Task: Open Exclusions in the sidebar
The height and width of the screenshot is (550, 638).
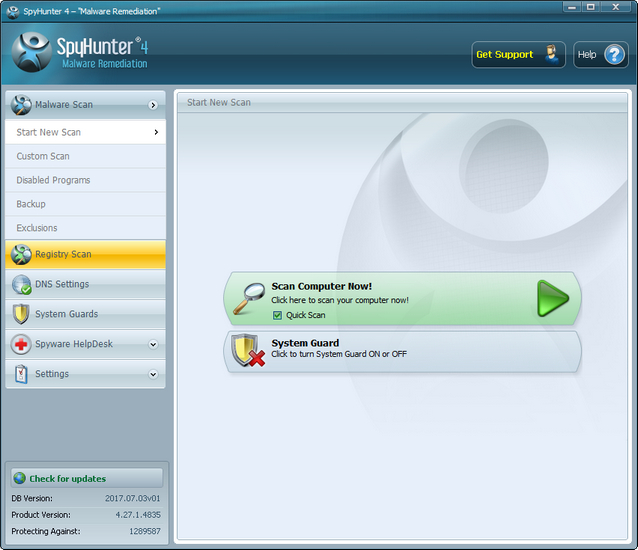Action: point(85,228)
